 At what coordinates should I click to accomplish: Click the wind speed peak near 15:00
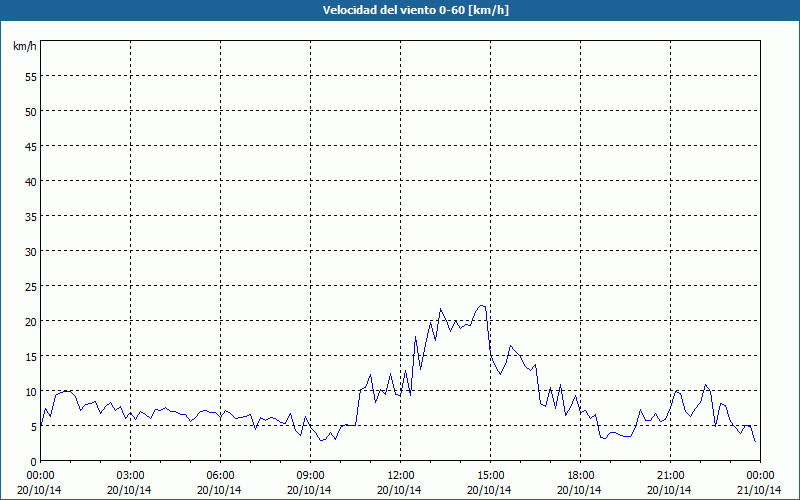click(481, 306)
